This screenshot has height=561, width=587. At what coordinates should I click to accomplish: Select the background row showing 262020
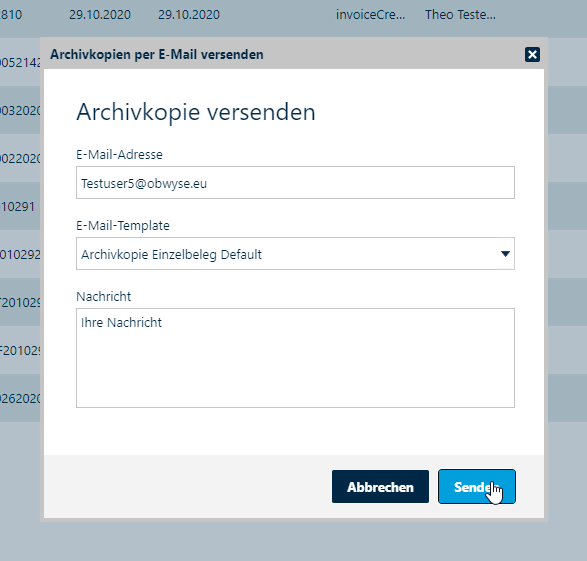click(20, 398)
